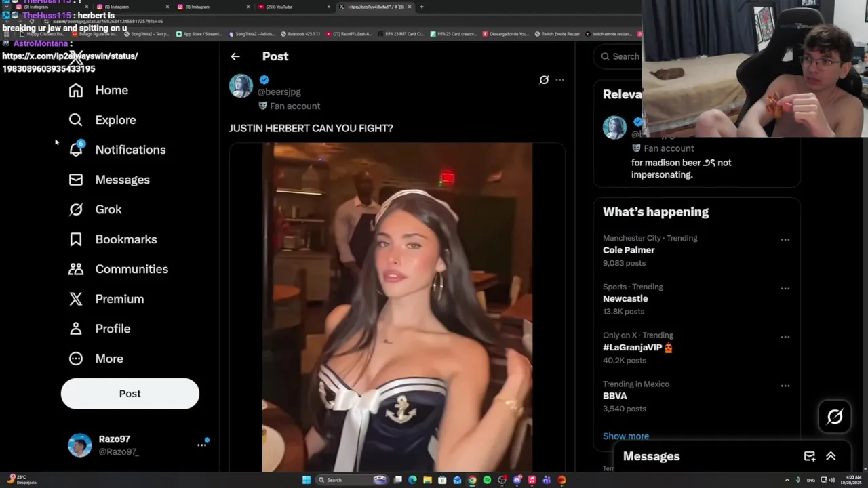This screenshot has width=868, height=488.
Task: Open Descargador de You... bookmark
Action: tap(505, 33)
